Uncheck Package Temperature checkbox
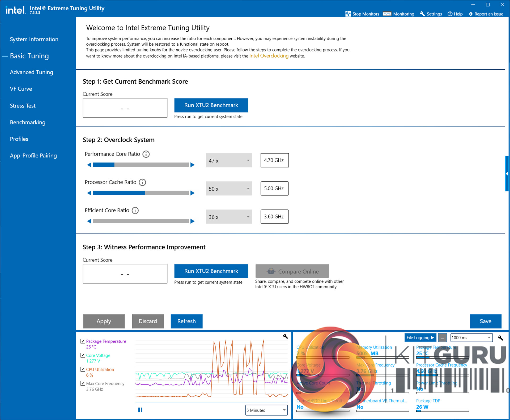The width and height of the screenshot is (510, 420). (83, 341)
